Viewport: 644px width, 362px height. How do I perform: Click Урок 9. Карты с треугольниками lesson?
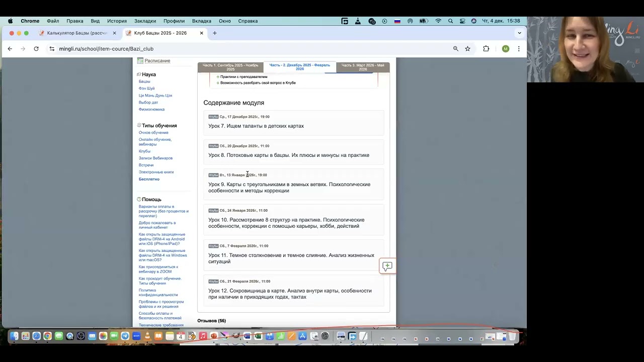point(289,188)
